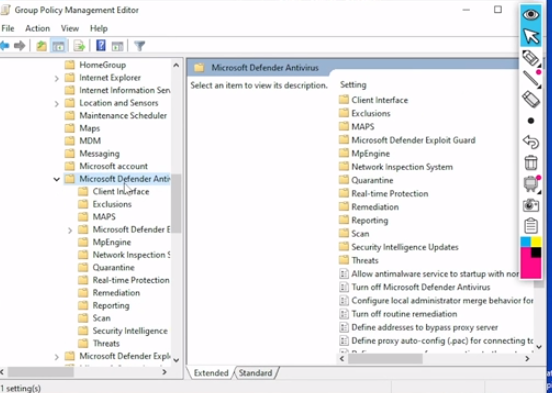552x393 pixels.
Task: Select Real-time Protection in the tree pane
Action: click(x=131, y=280)
